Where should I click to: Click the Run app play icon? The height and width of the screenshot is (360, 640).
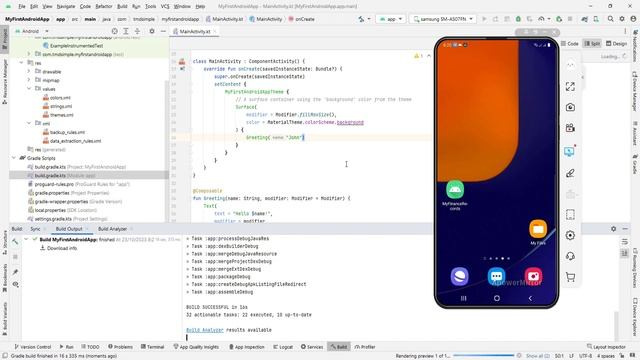pyautogui.click(x=484, y=19)
